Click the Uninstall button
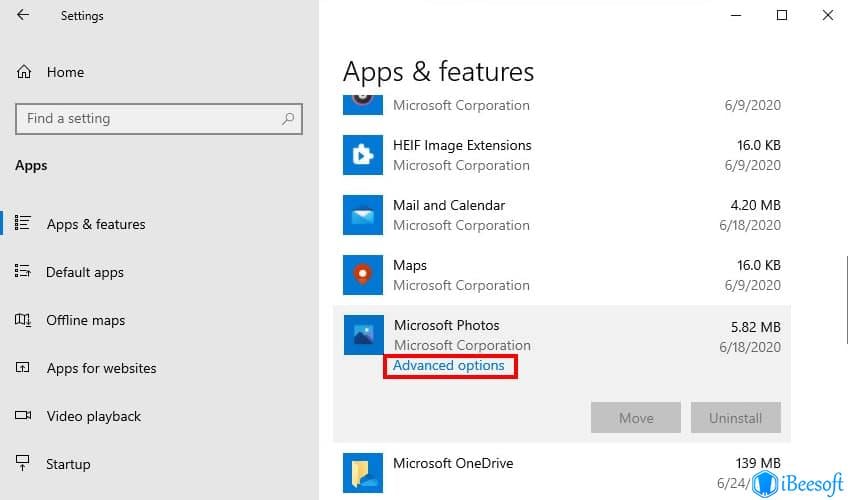The image size is (848, 500). (736, 417)
